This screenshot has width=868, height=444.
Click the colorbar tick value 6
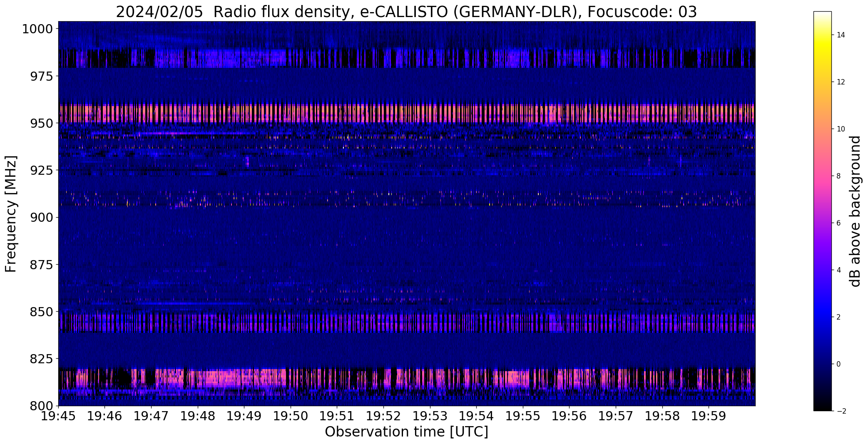[x=838, y=223]
